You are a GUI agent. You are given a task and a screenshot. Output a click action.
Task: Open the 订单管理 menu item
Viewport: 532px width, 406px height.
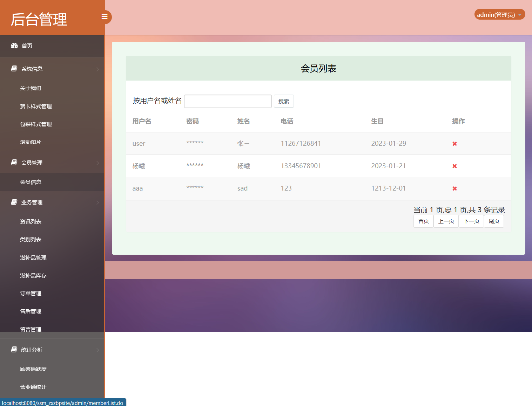pos(31,293)
